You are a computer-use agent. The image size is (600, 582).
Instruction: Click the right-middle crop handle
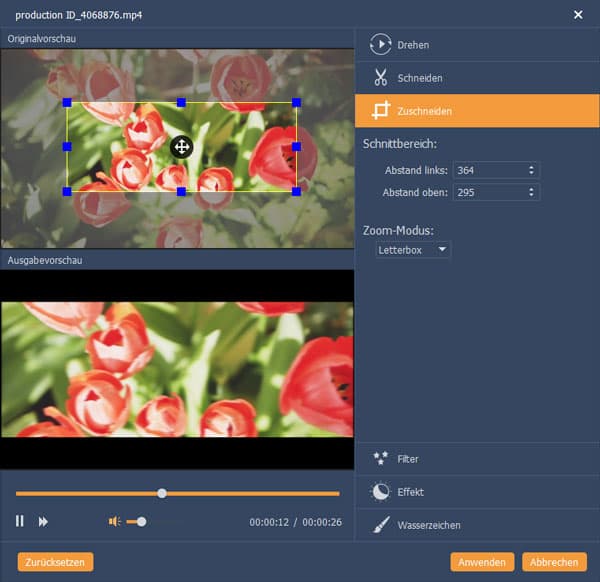click(296, 147)
